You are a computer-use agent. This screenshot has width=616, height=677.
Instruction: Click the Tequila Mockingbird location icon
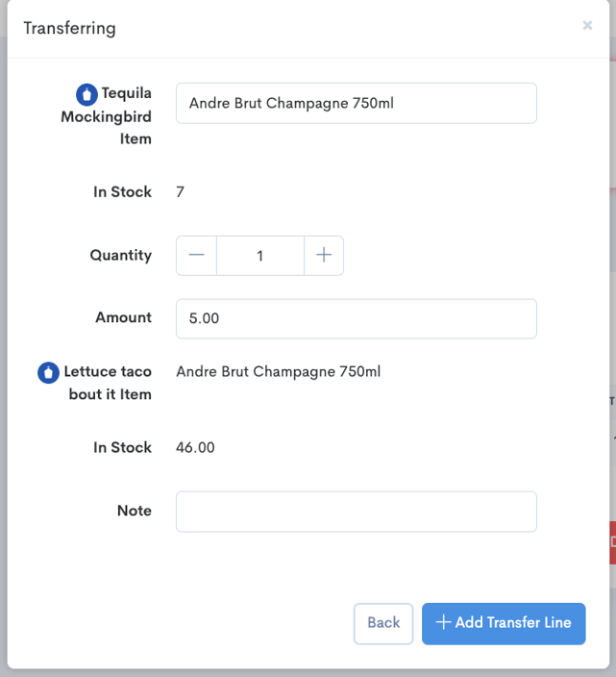(x=86, y=94)
